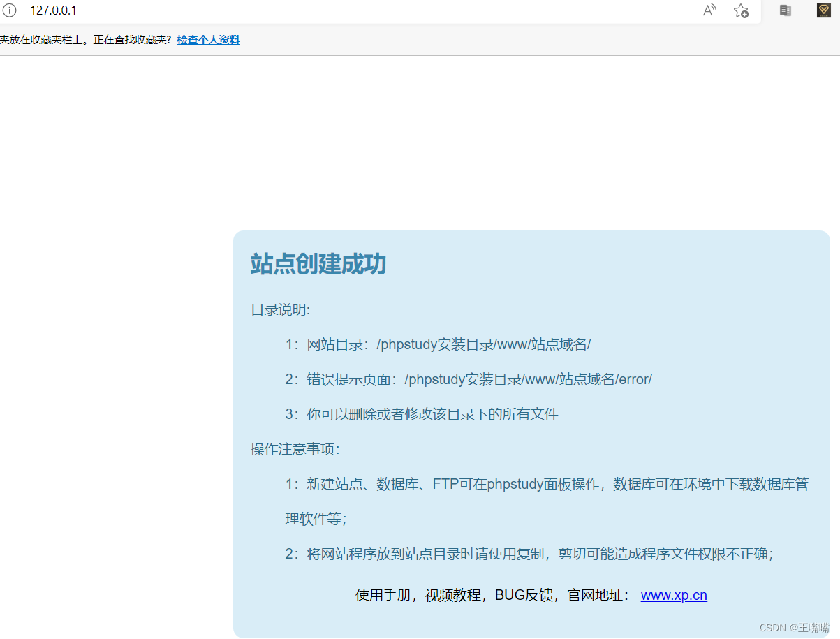Image resolution: width=840 pixels, height=639 pixels.
Task: Open the immersive reader book icon
Action: point(786,10)
